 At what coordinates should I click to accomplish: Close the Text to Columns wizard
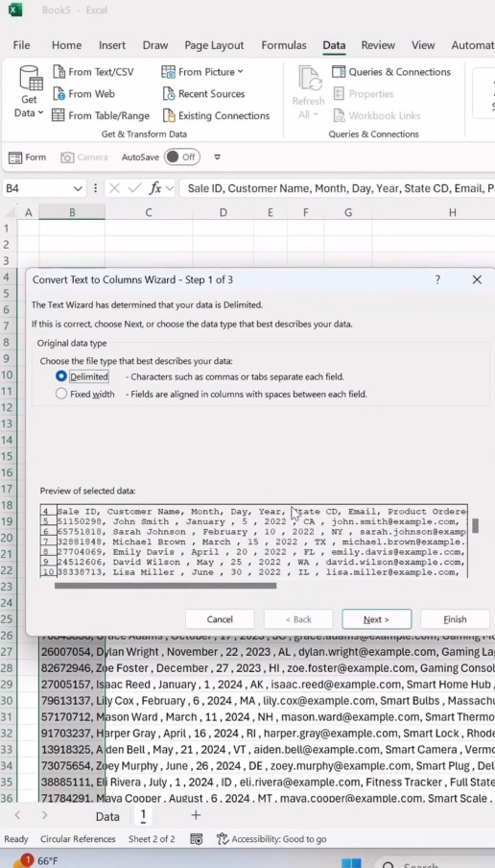(x=477, y=279)
